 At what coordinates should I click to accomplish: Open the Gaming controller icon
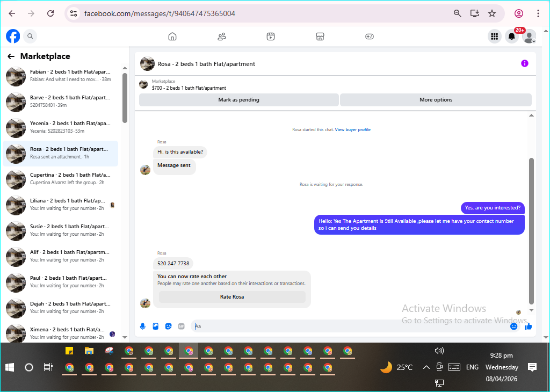pyautogui.click(x=370, y=37)
